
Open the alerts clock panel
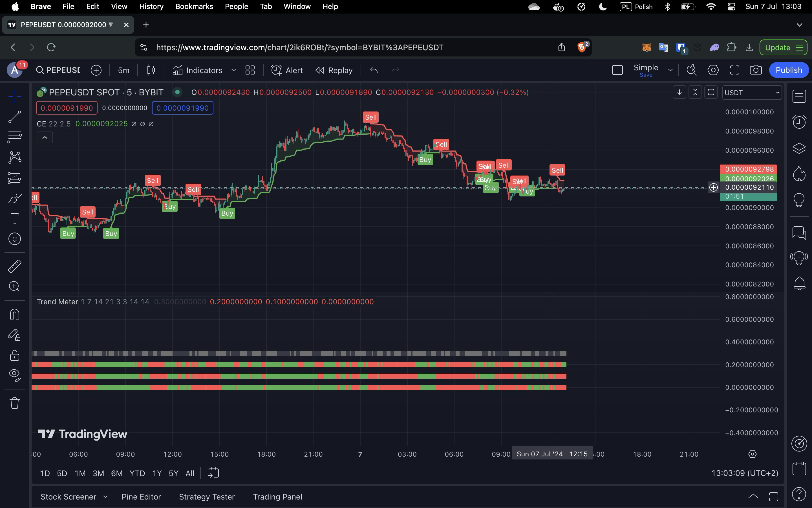click(x=799, y=122)
